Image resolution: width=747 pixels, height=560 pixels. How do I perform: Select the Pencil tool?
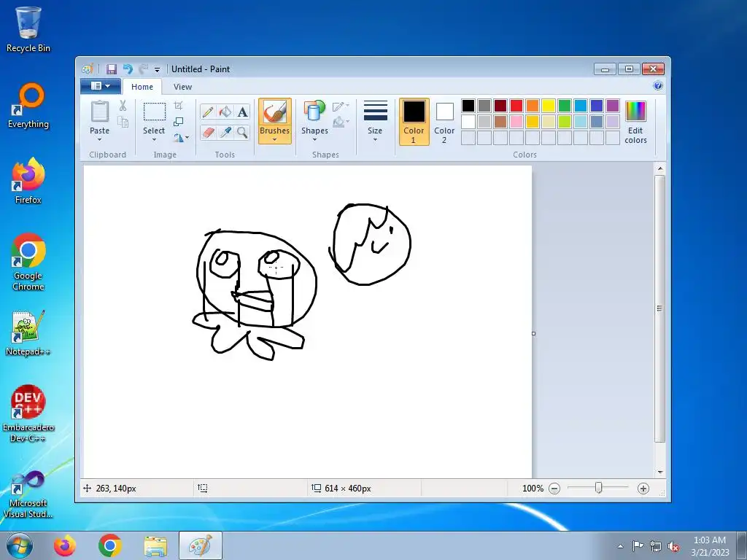(208, 112)
